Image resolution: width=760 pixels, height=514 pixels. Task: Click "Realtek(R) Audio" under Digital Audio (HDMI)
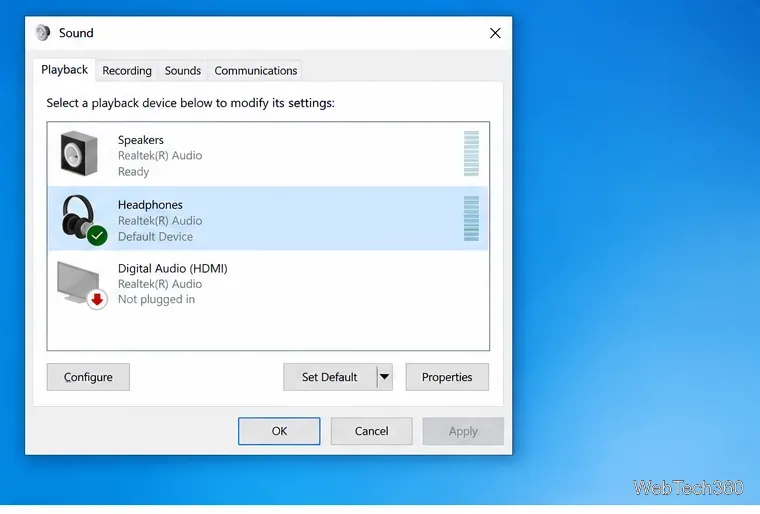pos(160,284)
